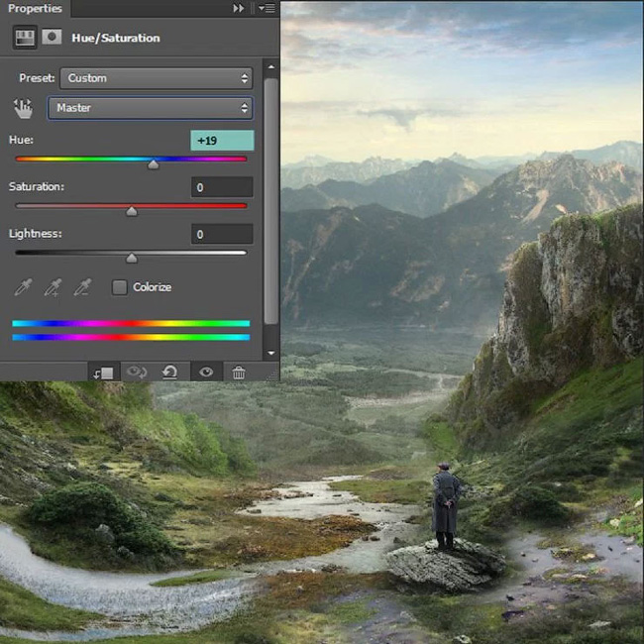This screenshot has height=644, width=644.
Task: Click the Saturation value field
Action: [222, 187]
